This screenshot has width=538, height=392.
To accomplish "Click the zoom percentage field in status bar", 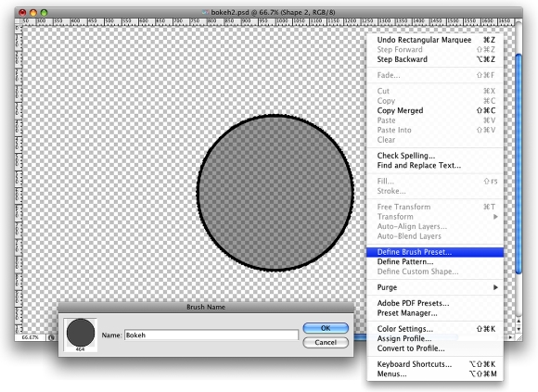I will pyautogui.click(x=31, y=337).
